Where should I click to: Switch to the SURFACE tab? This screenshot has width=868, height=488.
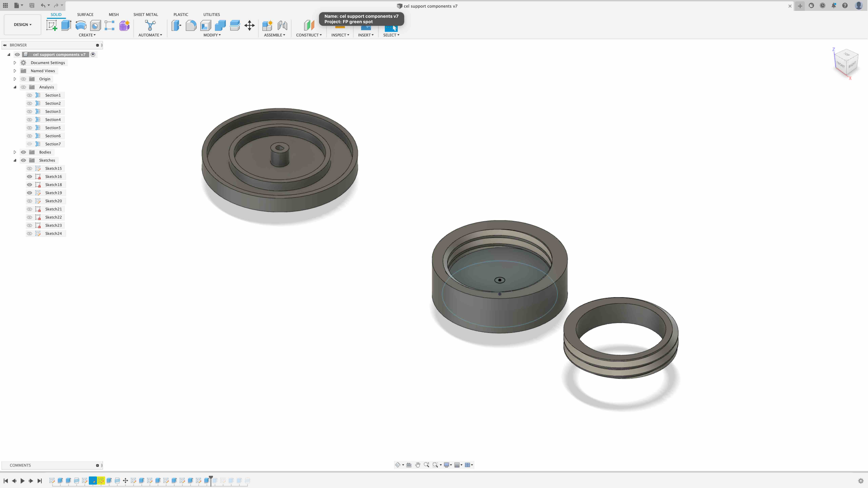[x=85, y=14]
